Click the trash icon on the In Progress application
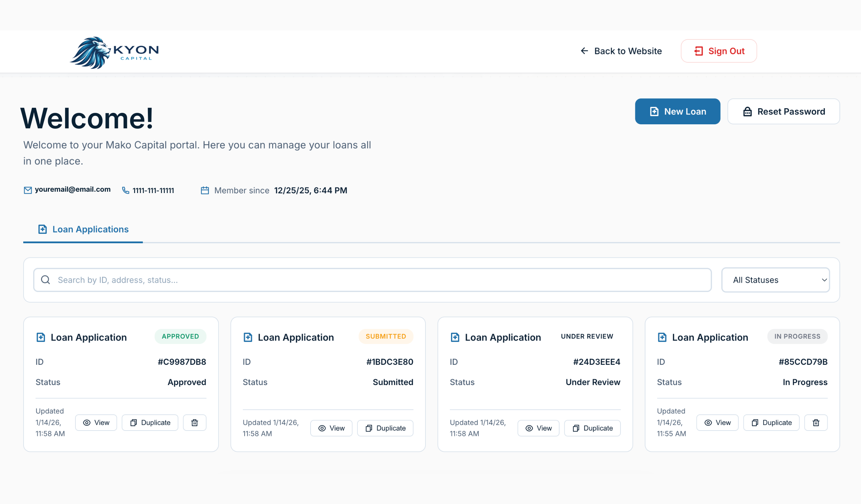This screenshot has width=861, height=504. [x=816, y=422]
